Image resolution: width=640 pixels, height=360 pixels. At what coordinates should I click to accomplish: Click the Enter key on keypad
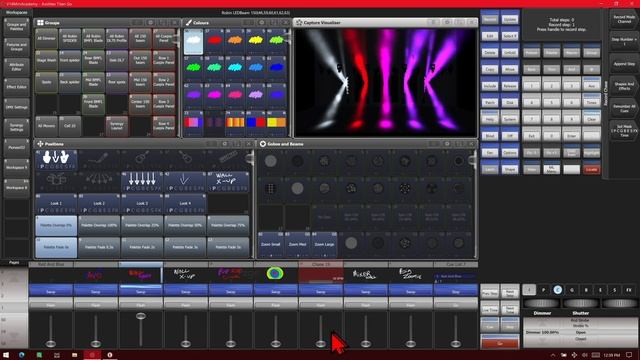click(x=571, y=136)
